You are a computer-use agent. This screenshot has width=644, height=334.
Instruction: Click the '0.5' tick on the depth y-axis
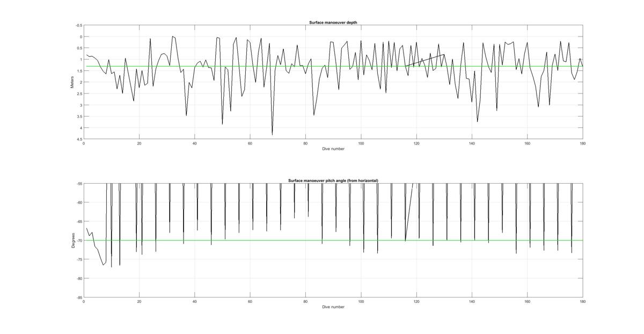[x=80, y=48]
